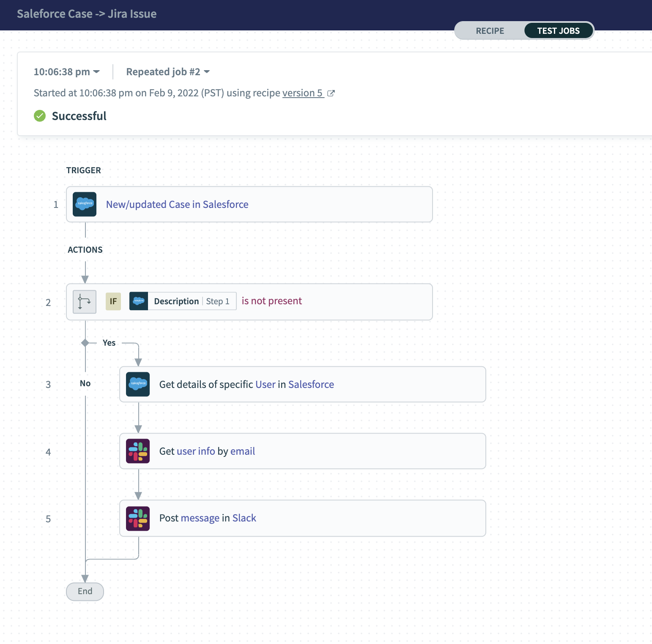Click Salesforce icon in Description data pill
This screenshot has width=652, height=644.
139,301
